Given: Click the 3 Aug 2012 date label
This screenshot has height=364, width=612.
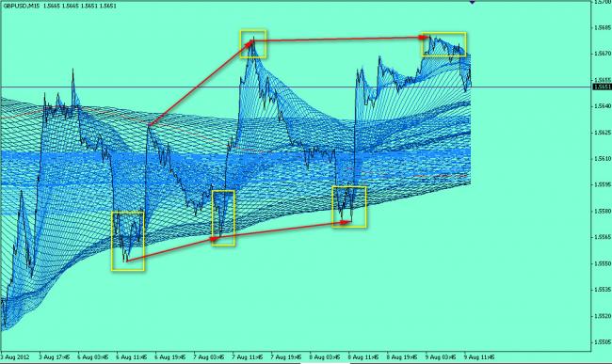Looking at the screenshot, I should 13,356.
